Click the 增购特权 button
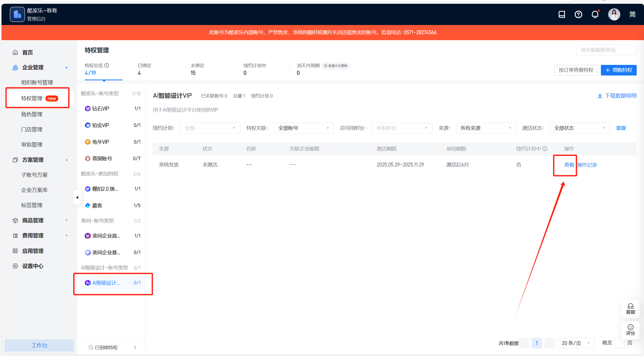 click(x=619, y=70)
